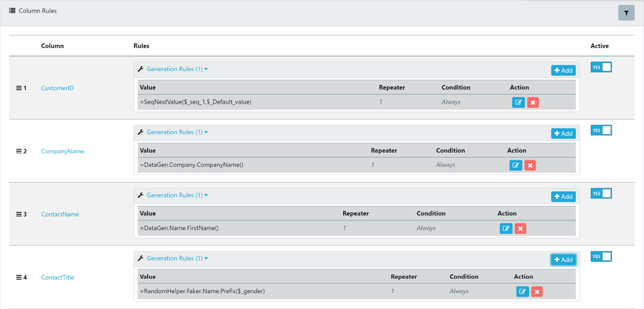Click the Always condition in the CompanyName rule
644x309 pixels.
(x=446, y=165)
